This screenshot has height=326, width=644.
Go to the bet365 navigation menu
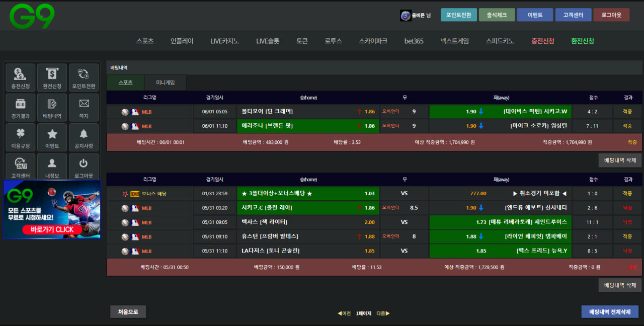point(414,41)
